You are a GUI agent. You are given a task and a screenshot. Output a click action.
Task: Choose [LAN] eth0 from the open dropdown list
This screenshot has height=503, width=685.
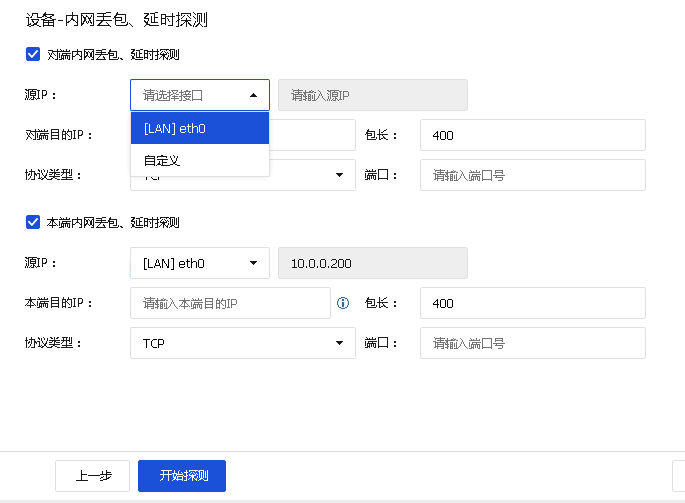199,128
